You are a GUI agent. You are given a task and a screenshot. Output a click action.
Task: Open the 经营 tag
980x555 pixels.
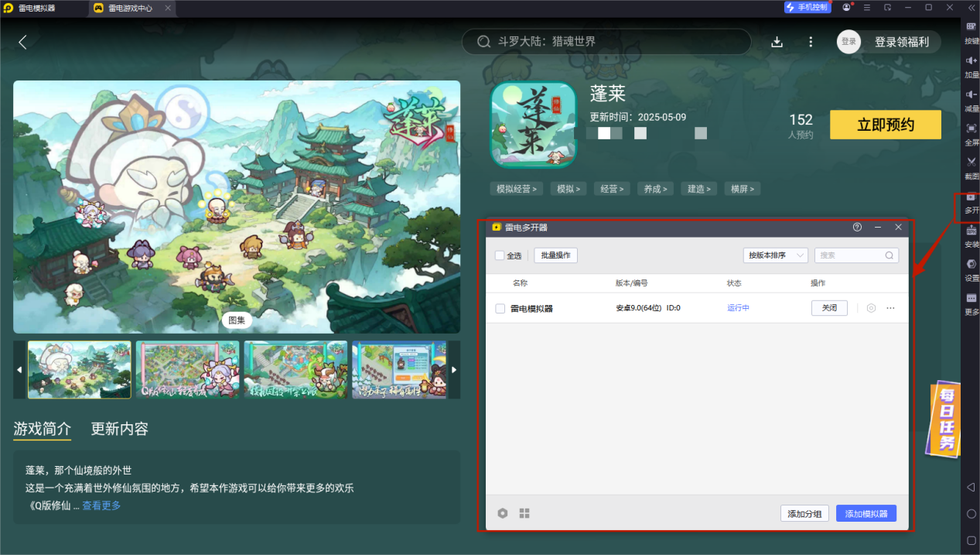pos(612,189)
